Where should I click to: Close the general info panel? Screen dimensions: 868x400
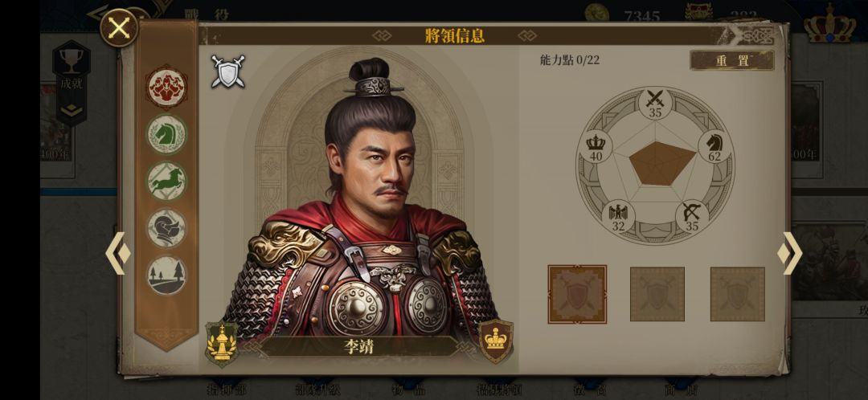pyautogui.click(x=119, y=27)
